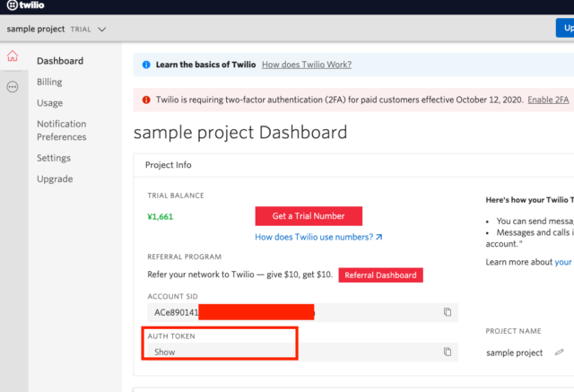The width and height of the screenshot is (574, 392).
Task: Click the red warning icon in 2FA banner
Action: pyautogui.click(x=146, y=100)
